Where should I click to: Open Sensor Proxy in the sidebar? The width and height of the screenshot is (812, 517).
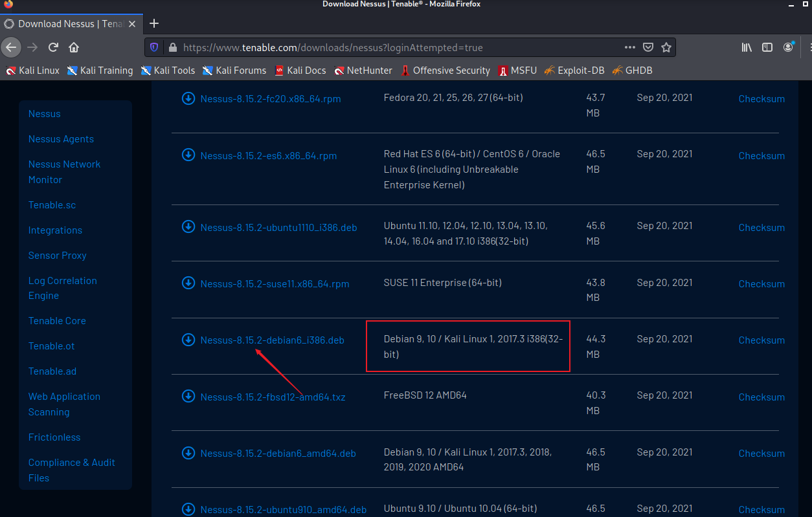[x=58, y=256]
